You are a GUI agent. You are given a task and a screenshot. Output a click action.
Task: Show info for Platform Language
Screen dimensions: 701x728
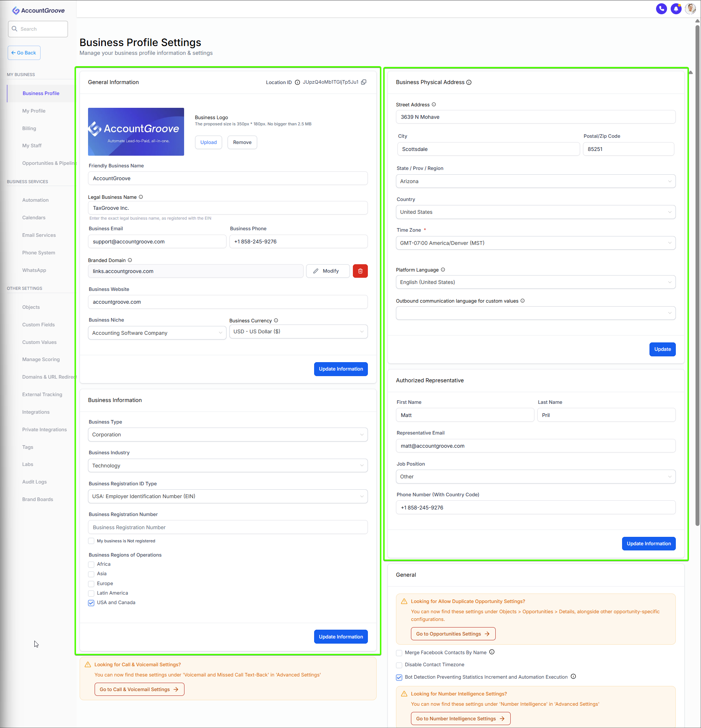coord(443,270)
